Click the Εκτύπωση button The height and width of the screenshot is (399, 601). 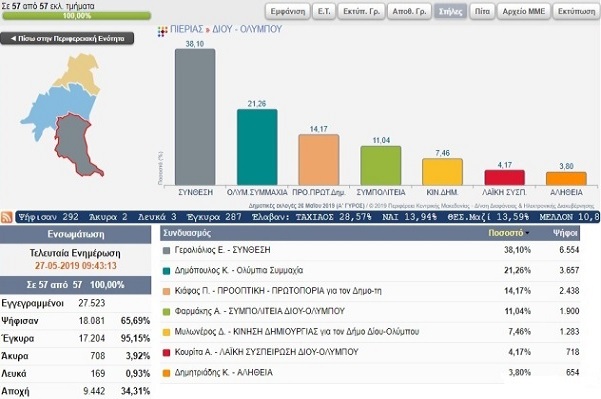pos(576,11)
